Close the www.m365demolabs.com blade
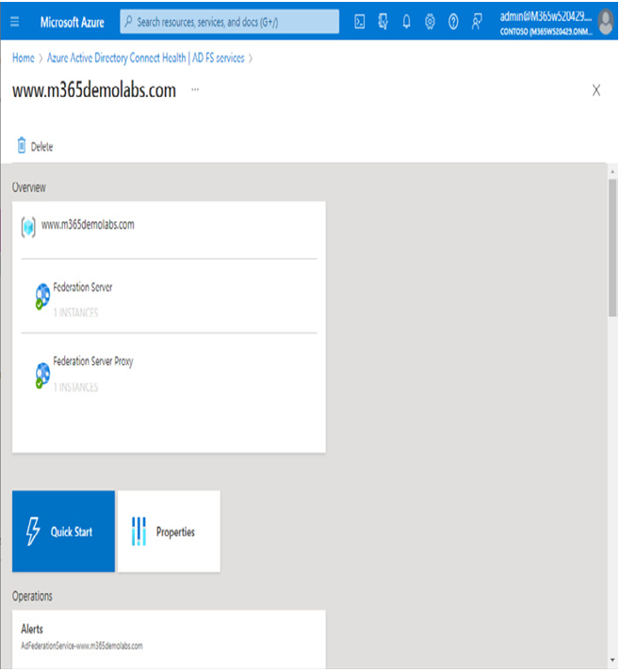 pos(596,90)
